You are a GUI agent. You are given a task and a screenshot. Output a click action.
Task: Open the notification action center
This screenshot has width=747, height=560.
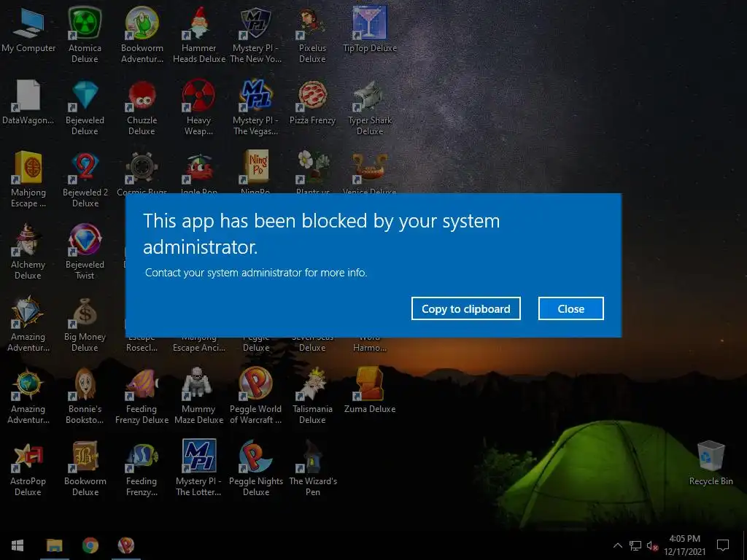(723, 545)
